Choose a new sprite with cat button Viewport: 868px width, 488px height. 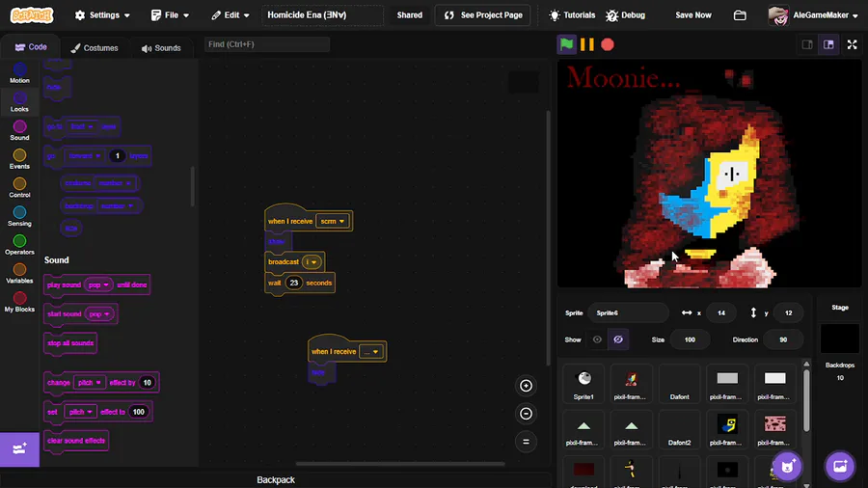pos(787,467)
